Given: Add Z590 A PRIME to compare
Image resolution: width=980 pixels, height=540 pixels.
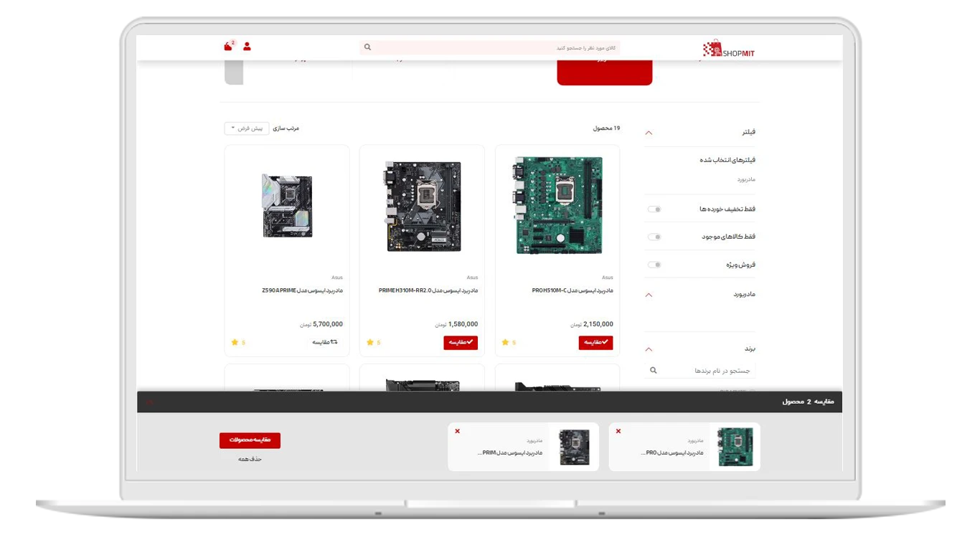Looking at the screenshot, I should (x=325, y=343).
